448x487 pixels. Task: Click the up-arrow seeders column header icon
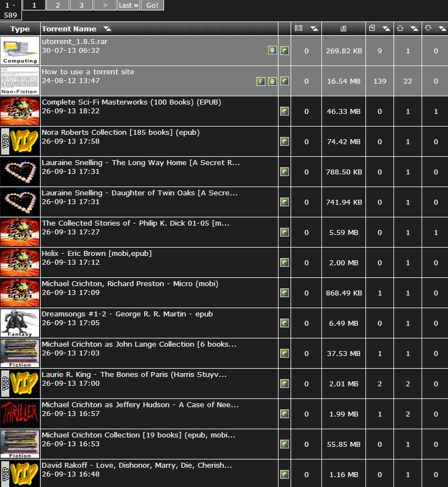(400, 28)
